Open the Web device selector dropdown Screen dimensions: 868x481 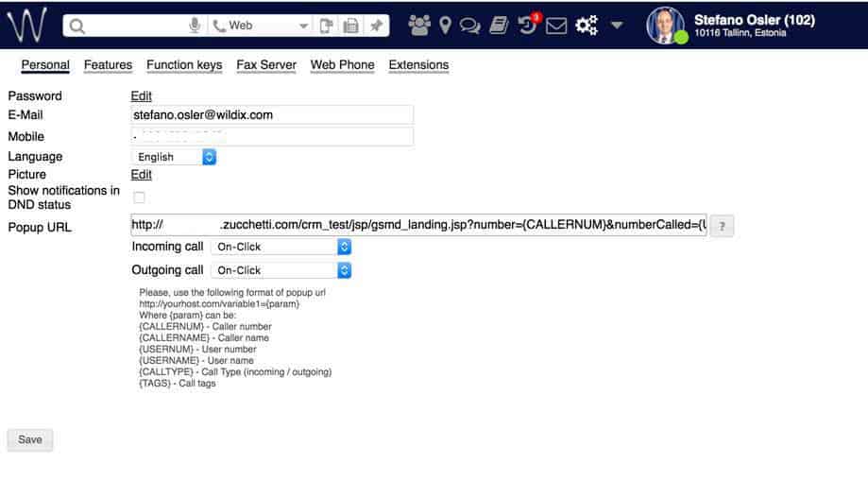tap(260, 26)
